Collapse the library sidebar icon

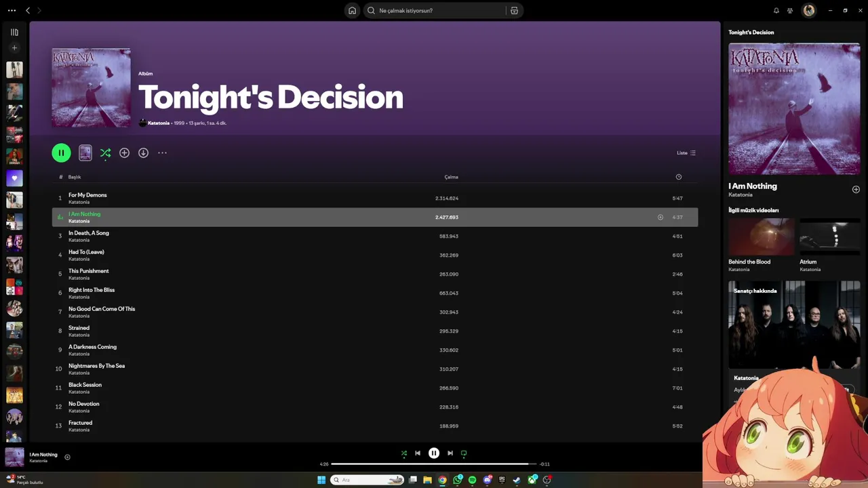point(14,32)
